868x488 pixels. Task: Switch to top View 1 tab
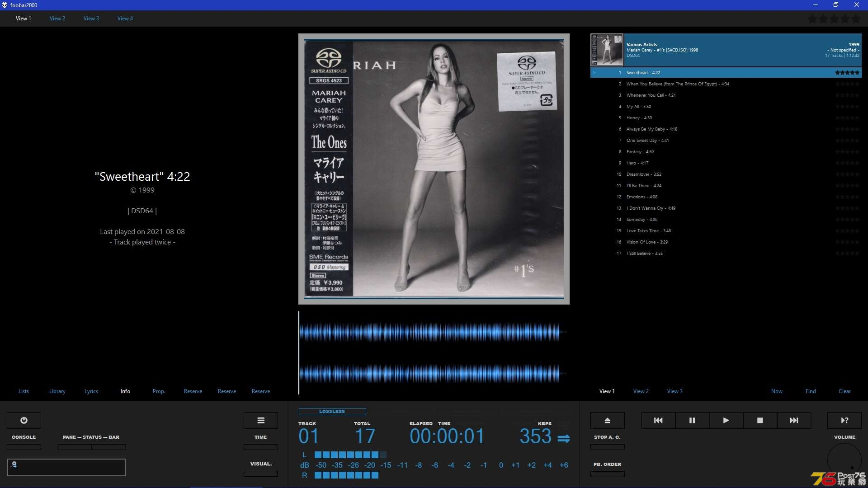tap(24, 19)
